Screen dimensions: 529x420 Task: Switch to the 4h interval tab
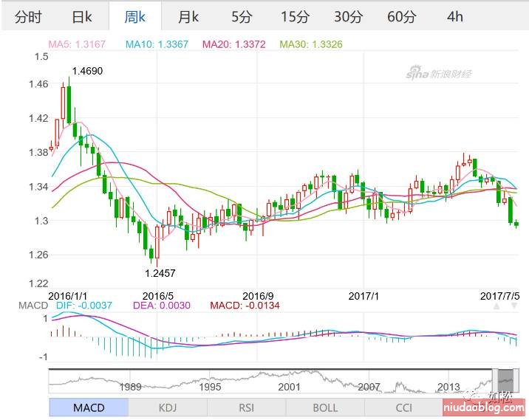click(454, 16)
